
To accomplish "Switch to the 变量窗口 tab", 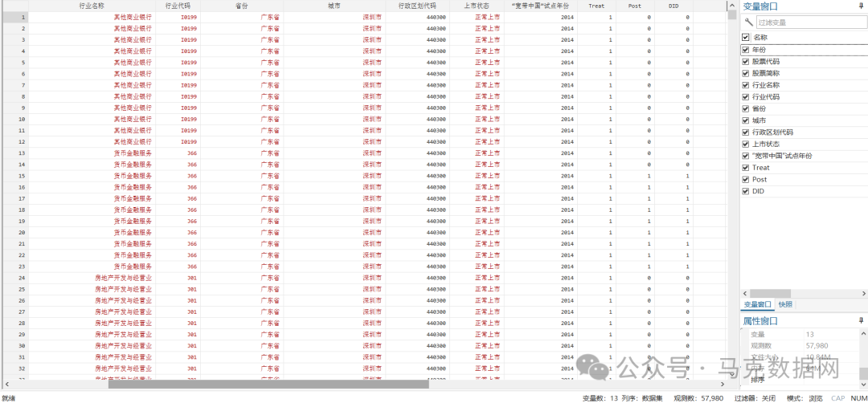I will point(756,305).
